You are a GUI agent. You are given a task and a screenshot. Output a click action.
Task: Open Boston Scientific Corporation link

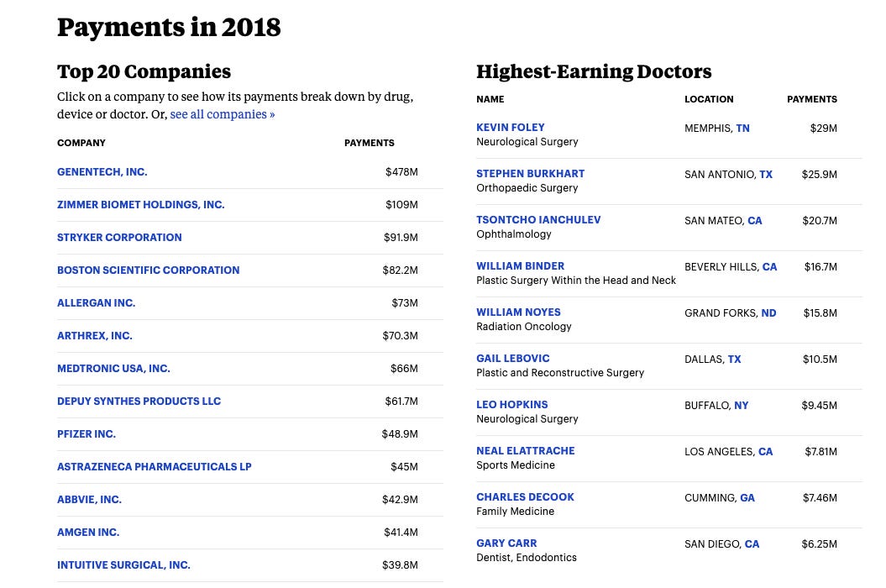click(x=148, y=270)
